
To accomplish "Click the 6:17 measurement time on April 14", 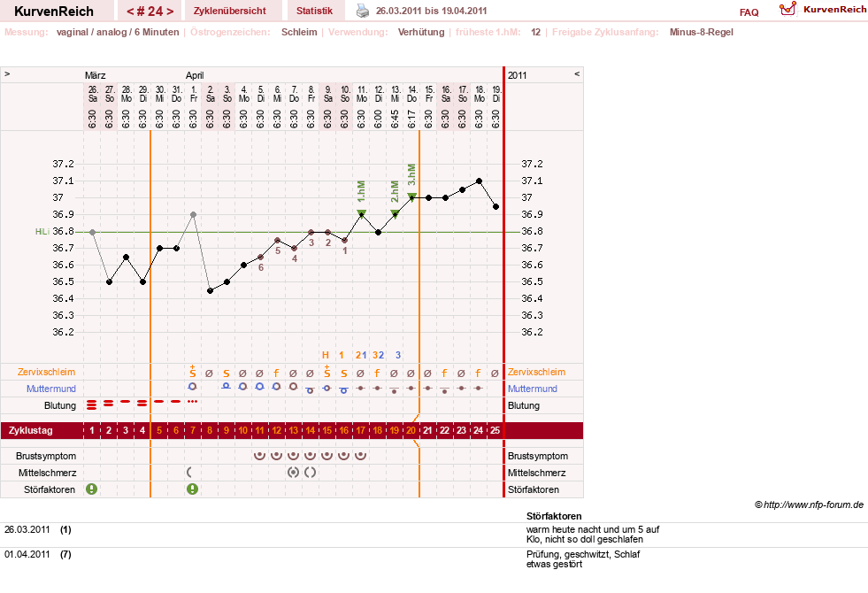I will (x=411, y=119).
